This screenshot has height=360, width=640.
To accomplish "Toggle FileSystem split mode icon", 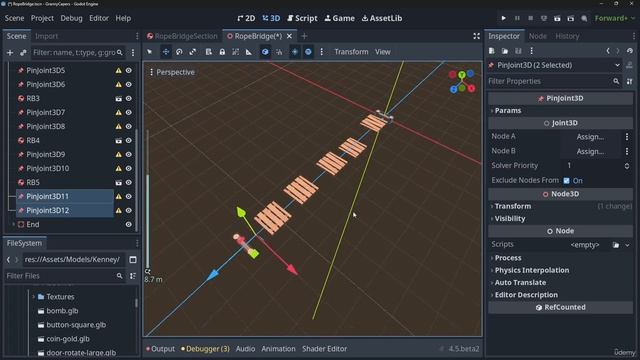I will click(133, 260).
